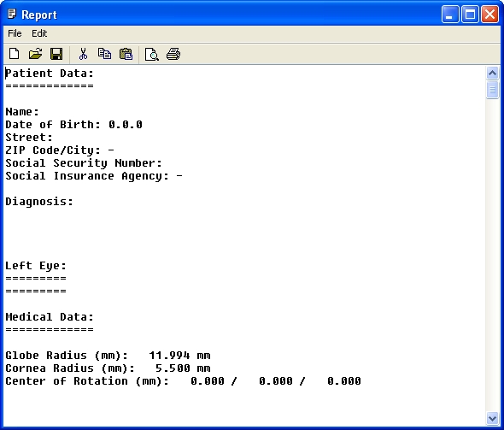Print the report using the printer icon

coord(173,54)
